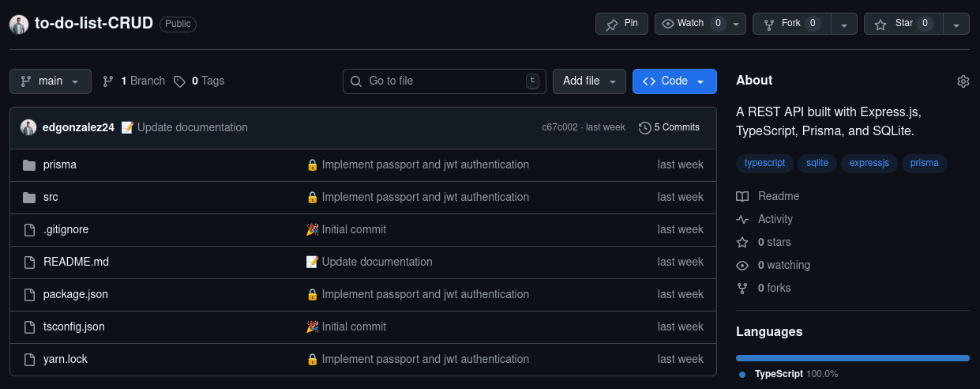The image size is (980, 389).
Task: Open the 5 Commits history link
Action: [x=669, y=127]
